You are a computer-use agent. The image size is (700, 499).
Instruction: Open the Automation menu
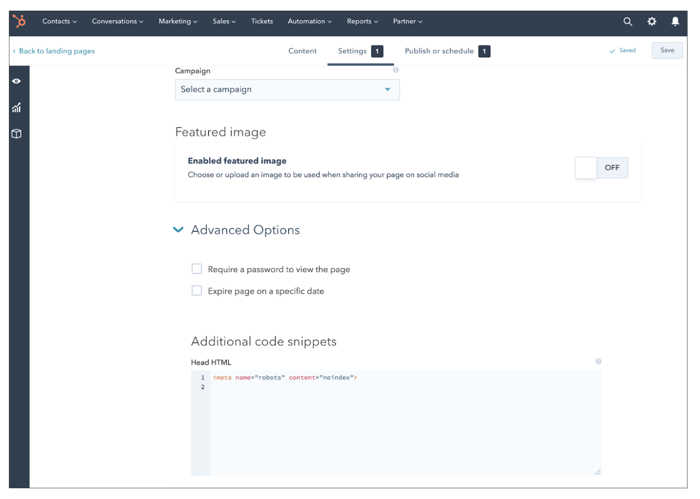click(309, 21)
